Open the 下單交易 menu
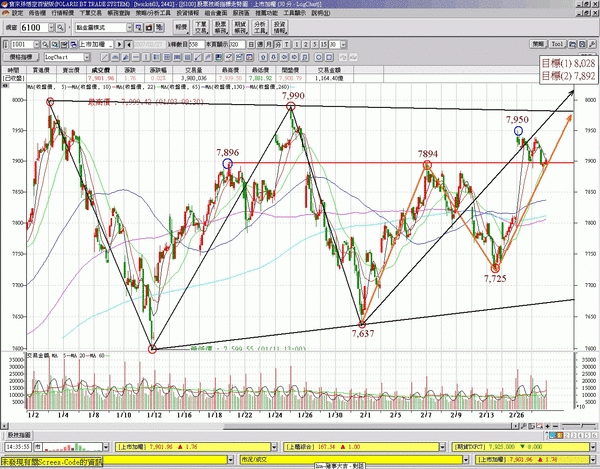Screen dimensions: 600x469 [90, 13]
